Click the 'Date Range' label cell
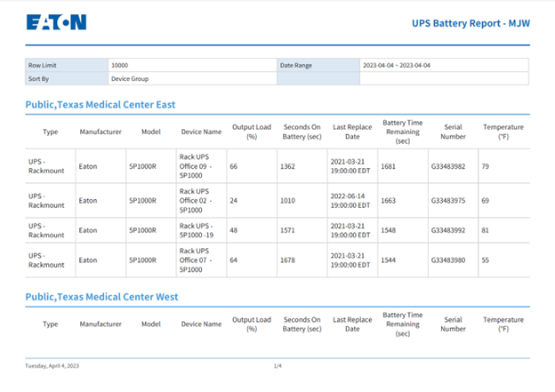The height and width of the screenshot is (392, 555). click(x=318, y=65)
